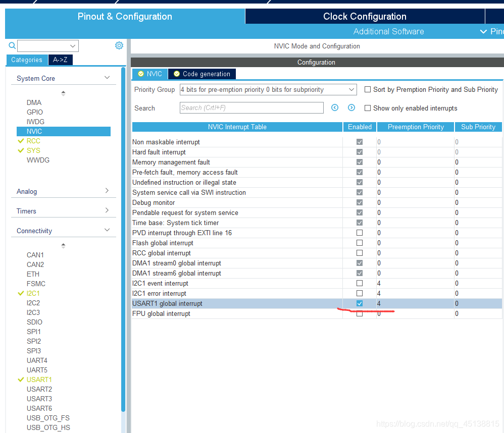Select SDIO under Connectivity

[34, 322]
